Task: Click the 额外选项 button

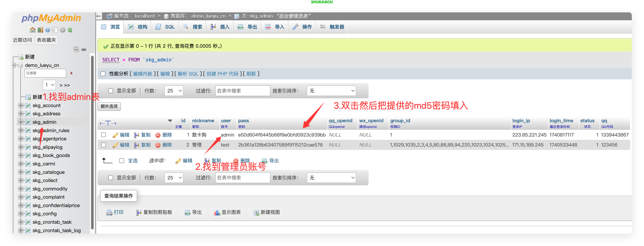Action: [x=109, y=106]
